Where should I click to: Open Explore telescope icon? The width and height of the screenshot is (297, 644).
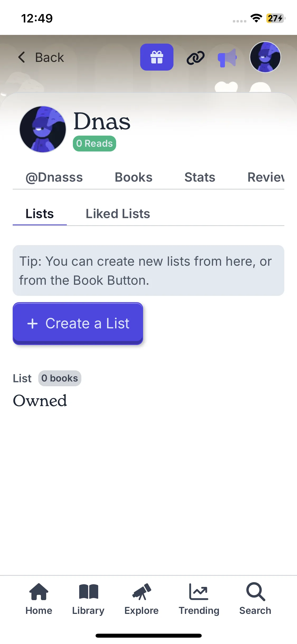[x=142, y=599]
